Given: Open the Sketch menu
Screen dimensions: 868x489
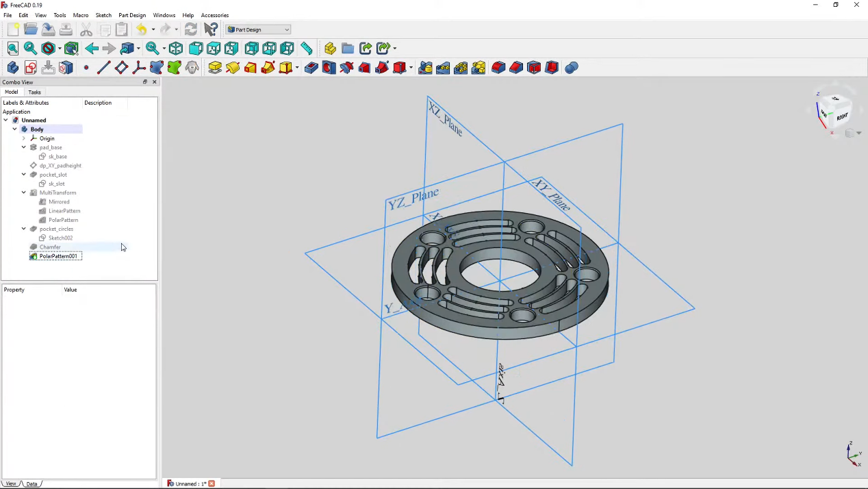Looking at the screenshot, I should (x=103, y=15).
